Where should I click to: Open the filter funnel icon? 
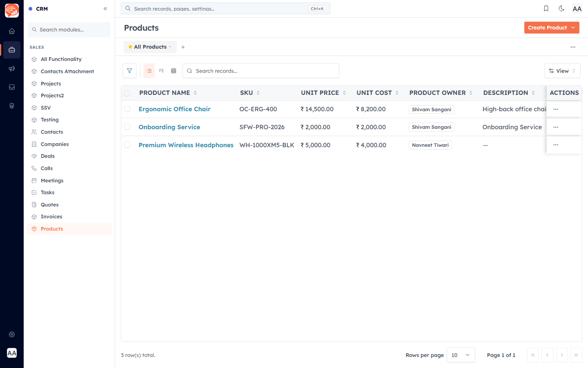(129, 71)
